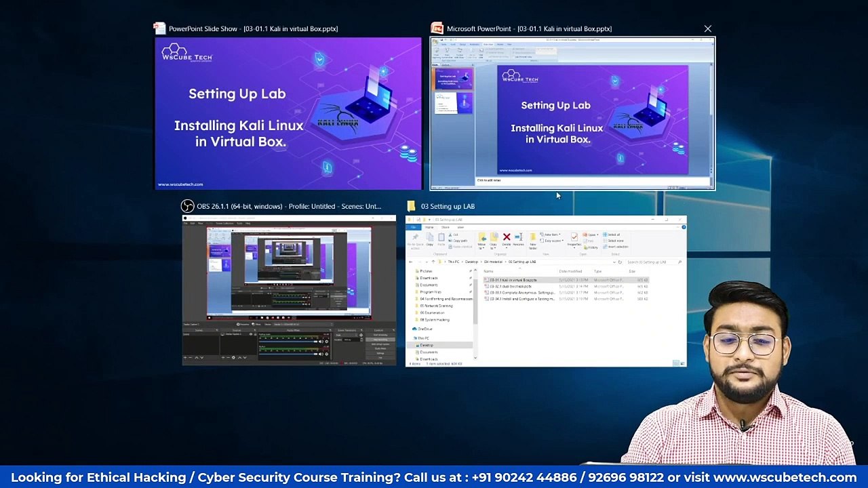Close the Microsoft PowerPoint window from task switcher

pyautogui.click(x=707, y=28)
